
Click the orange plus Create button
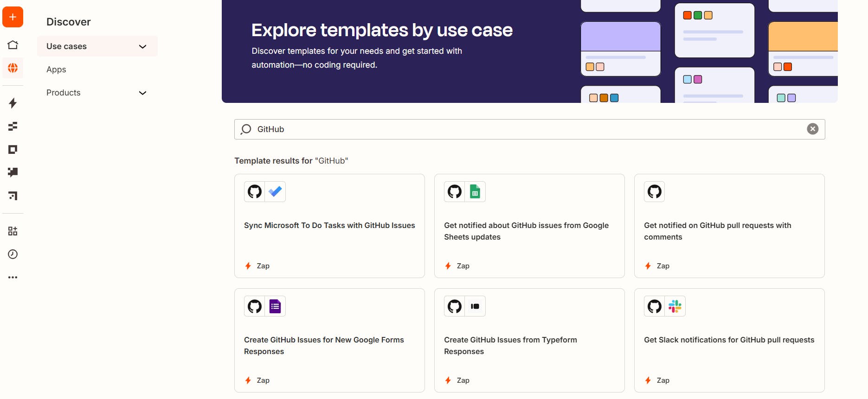coord(13,17)
